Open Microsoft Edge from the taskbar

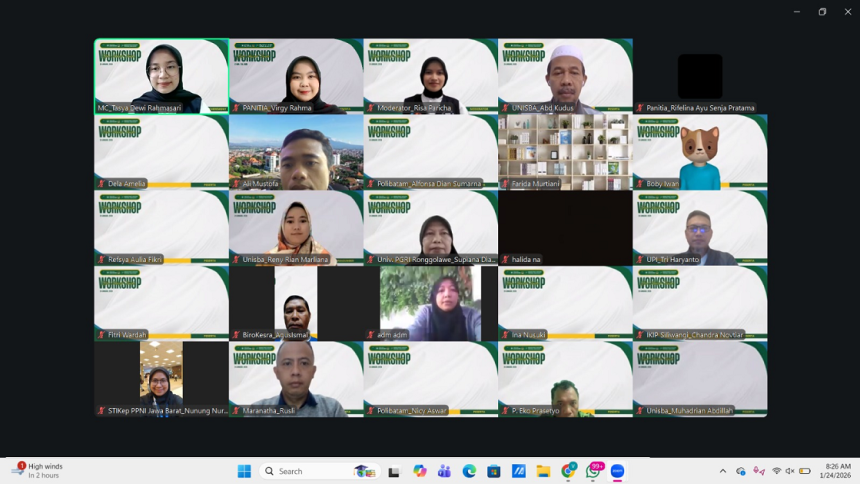point(469,471)
